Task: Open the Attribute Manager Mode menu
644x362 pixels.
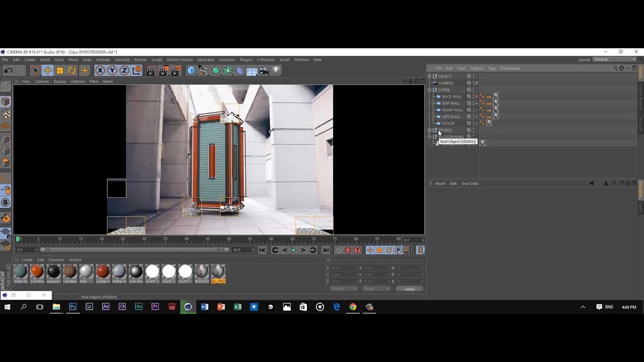Action: [x=440, y=184]
